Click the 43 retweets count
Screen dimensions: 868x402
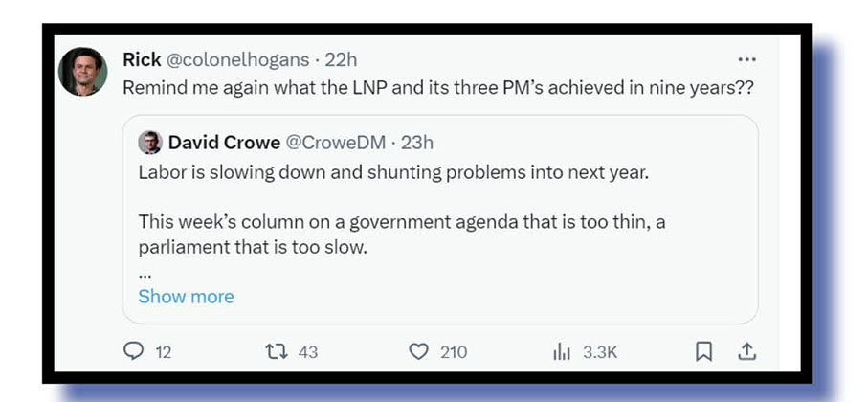[307, 352]
